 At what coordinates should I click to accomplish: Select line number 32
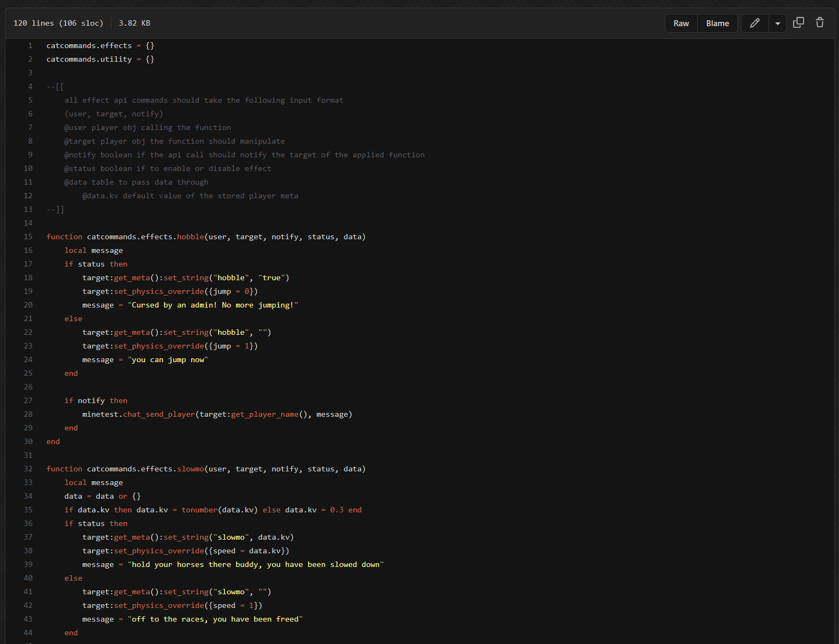coord(28,469)
